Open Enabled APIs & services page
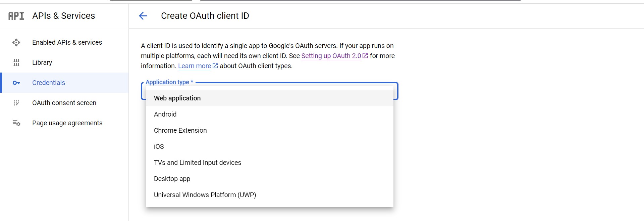The image size is (644, 221). [x=64, y=42]
